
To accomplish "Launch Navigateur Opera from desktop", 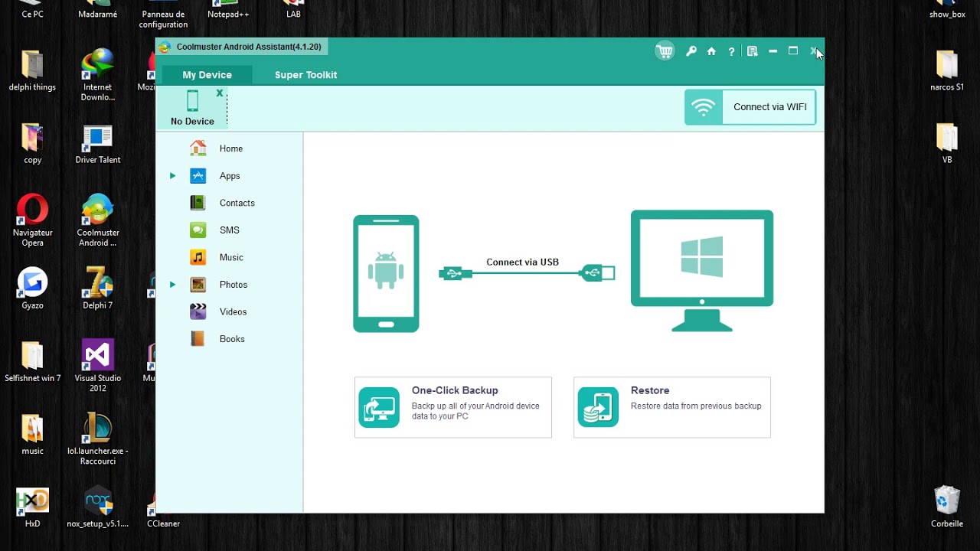I will 32,220.
